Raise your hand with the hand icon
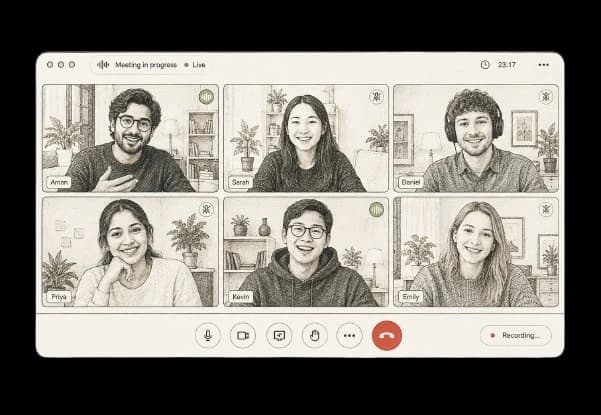The height and width of the screenshot is (415, 601). 314,335
